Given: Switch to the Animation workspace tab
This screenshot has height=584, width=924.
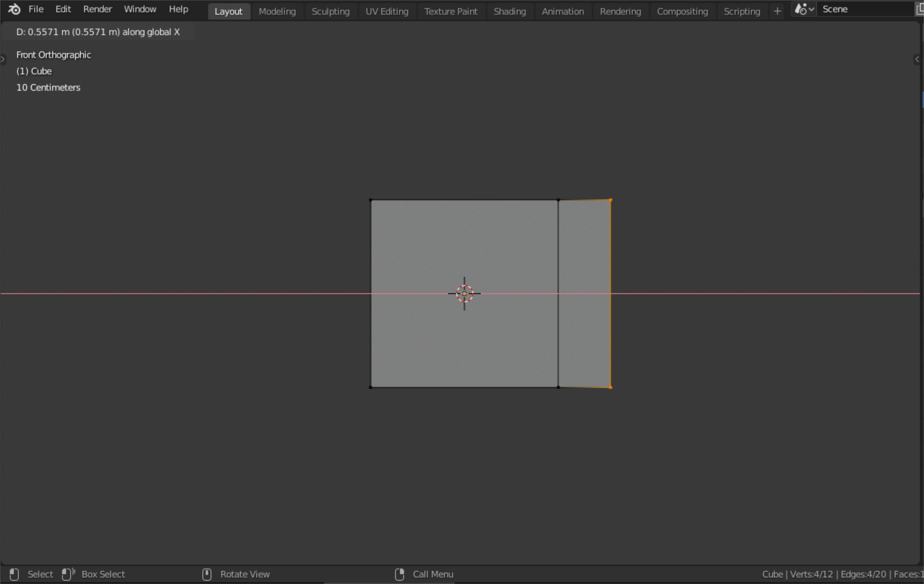Looking at the screenshot, I should [x=563, y=12].
